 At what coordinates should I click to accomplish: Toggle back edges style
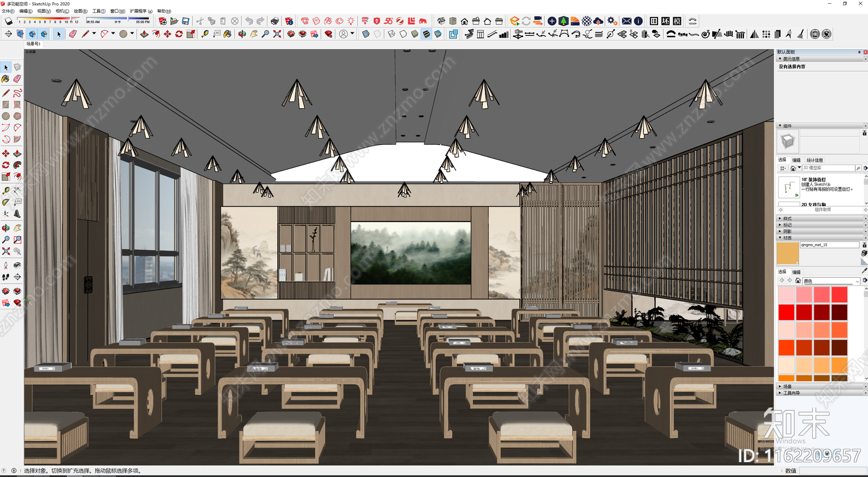(x=378, y=34)
